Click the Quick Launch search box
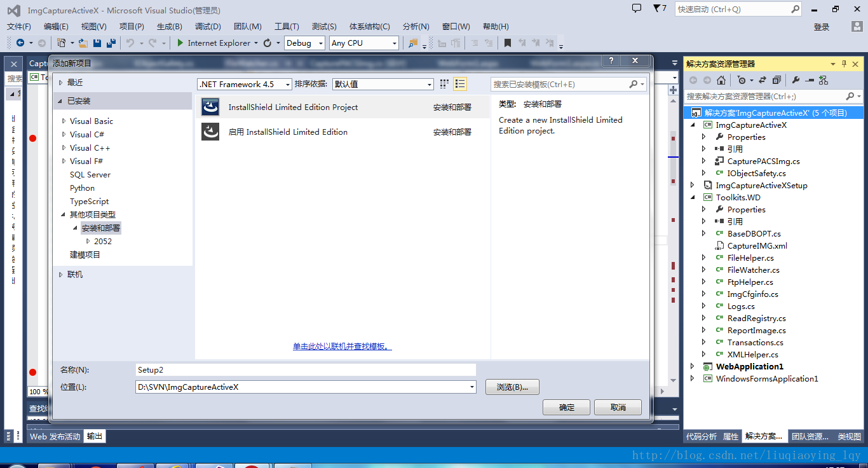This screenshot has width=868, height=468. pos(738,10)
